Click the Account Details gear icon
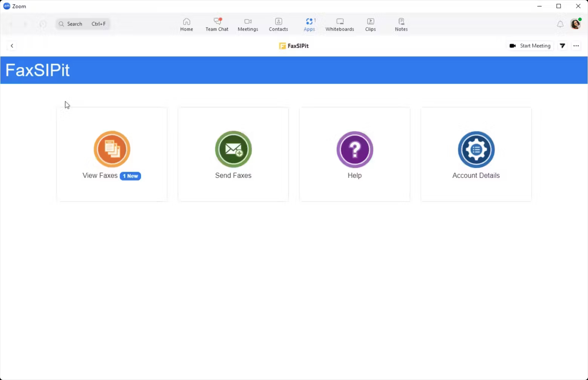Image resolution: width=588 pixels, height=380 pixels. (476, 149)
